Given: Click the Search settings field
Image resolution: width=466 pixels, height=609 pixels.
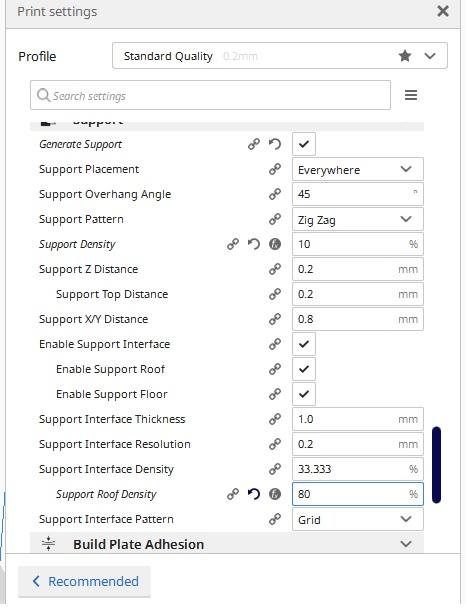Looking at the screenshot, I should click(210, 95).
